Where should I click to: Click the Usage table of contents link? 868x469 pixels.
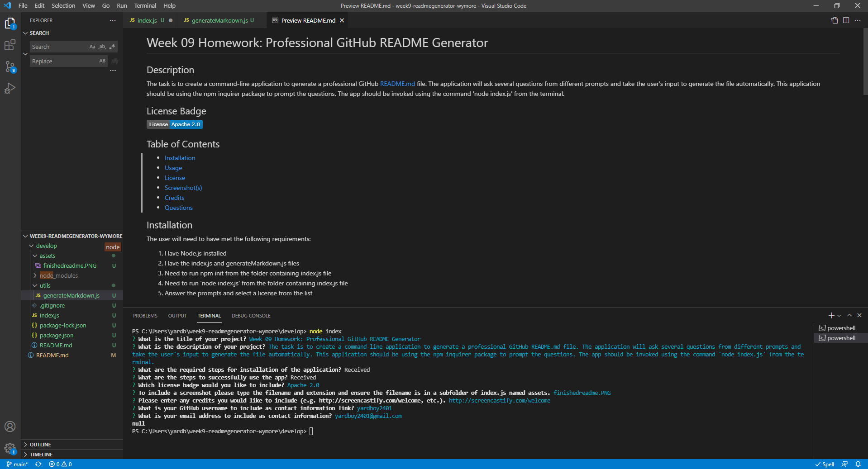coord(173,168)
